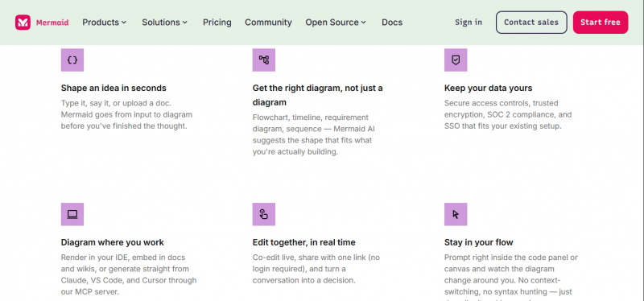Click the heading Keep your data yours
The image size is (644, 301).
tap(489, 88)
